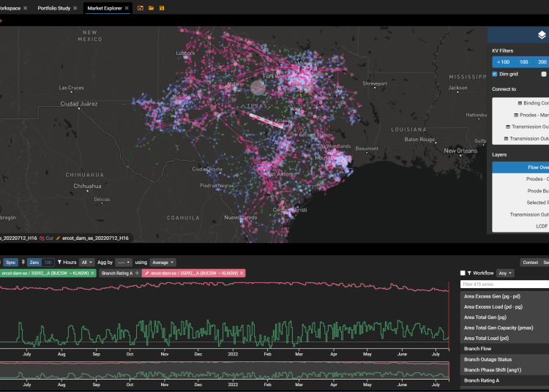Screen dimensions: 549x392
Task: Select the LCDF layer
Action: [520, 226]
